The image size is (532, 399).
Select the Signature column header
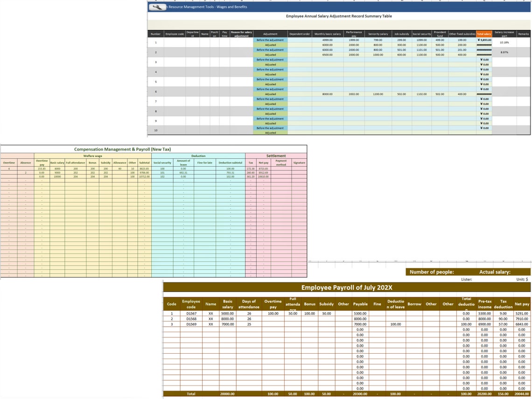coord(299,163)
